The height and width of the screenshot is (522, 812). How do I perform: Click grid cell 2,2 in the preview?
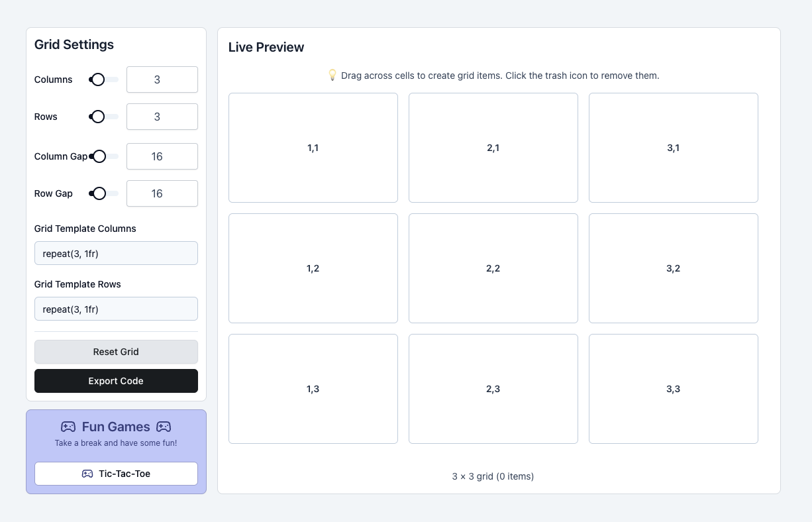coord(493,268)
